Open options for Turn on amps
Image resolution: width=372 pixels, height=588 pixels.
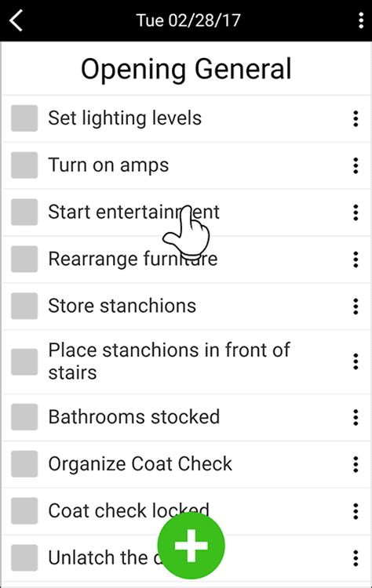[356, 165]
